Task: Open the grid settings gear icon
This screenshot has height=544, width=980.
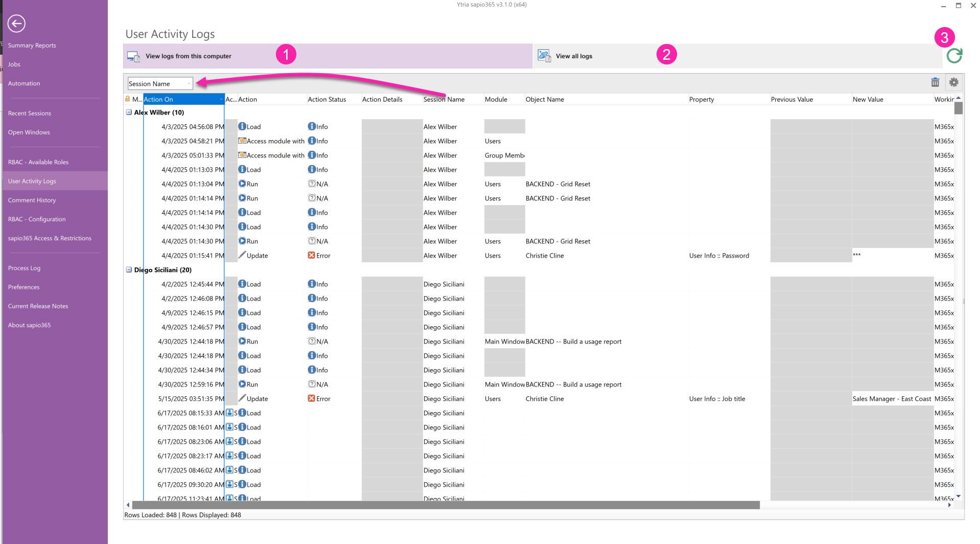Action: coord(953,82)
